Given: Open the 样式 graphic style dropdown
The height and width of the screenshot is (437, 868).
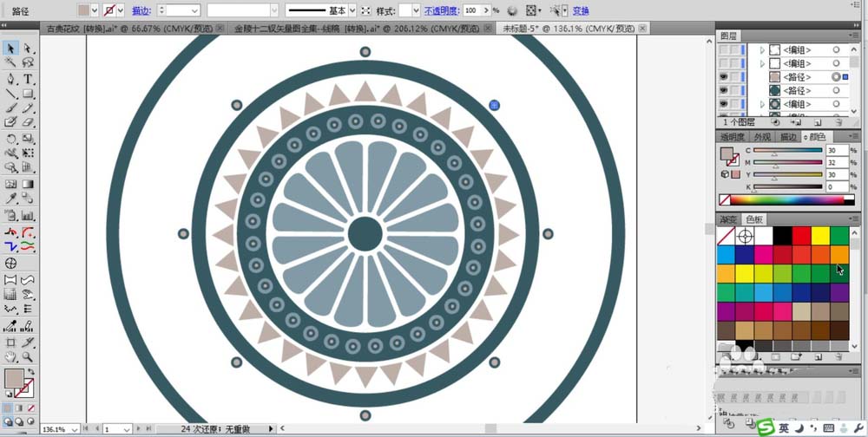Looking at the screenshot, I should (417, 10).
